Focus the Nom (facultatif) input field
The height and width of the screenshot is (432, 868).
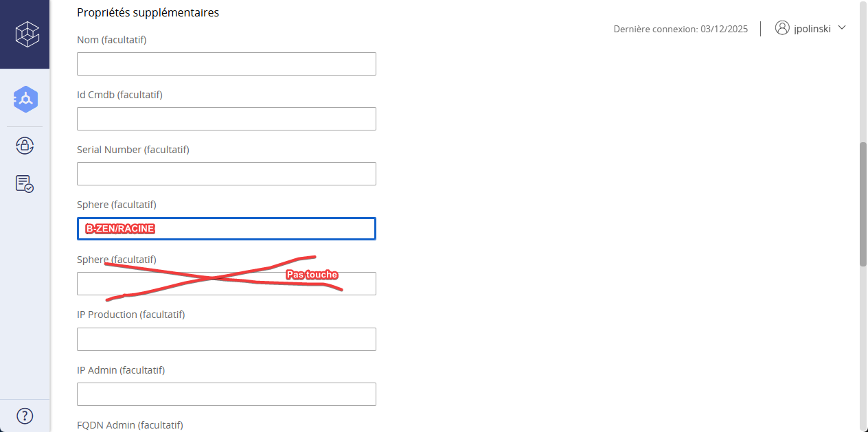pyautogui.click(x=227, y=64)
